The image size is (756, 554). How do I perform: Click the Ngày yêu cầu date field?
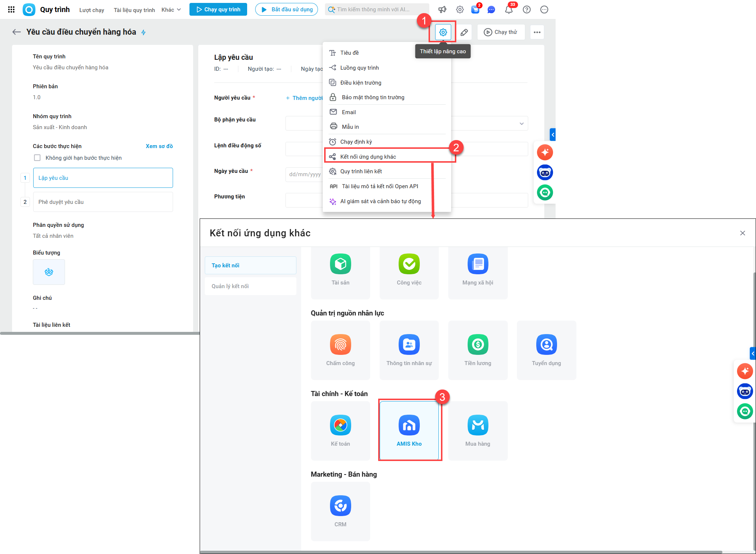click(304, 174)
